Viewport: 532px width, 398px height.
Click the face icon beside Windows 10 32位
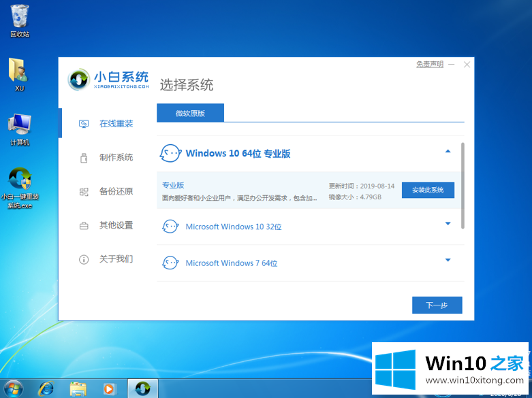(x=171, y=227)
